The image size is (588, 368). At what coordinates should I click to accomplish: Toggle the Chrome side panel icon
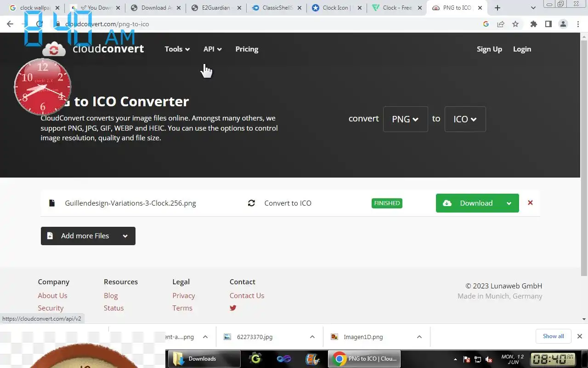548,24
